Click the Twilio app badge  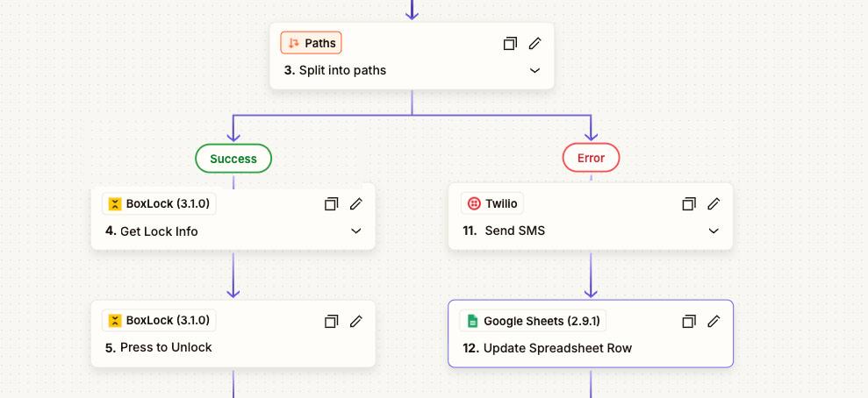[x=492, y=204]
